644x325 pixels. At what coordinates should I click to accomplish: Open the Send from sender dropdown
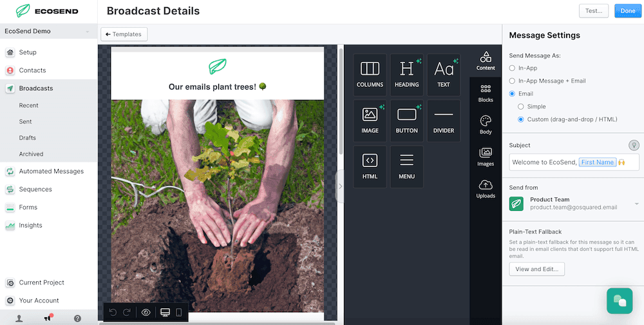574,204
